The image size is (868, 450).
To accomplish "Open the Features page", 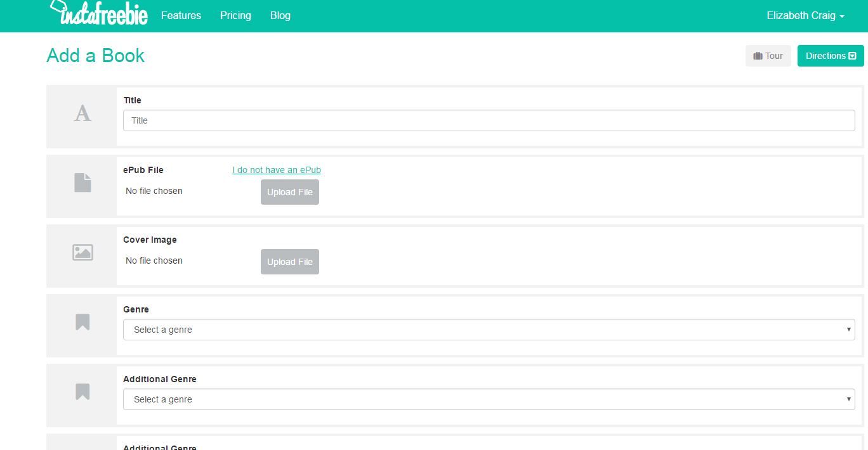I will point(181,15).
